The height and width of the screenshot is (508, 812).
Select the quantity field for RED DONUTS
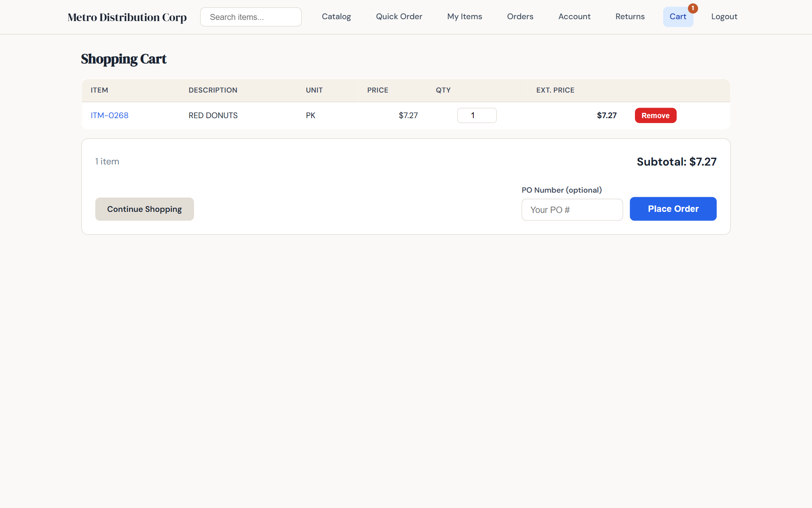click(x=477, y=115)
